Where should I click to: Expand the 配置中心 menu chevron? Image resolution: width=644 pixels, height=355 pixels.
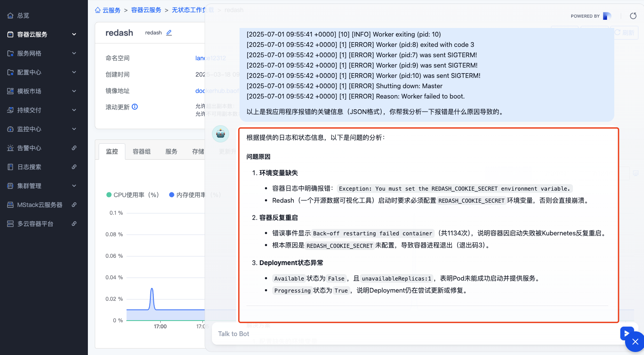tap(74, 72)
